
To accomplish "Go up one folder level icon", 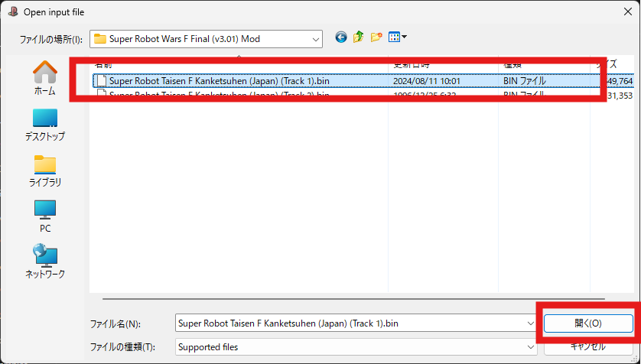I will point(359,37).
